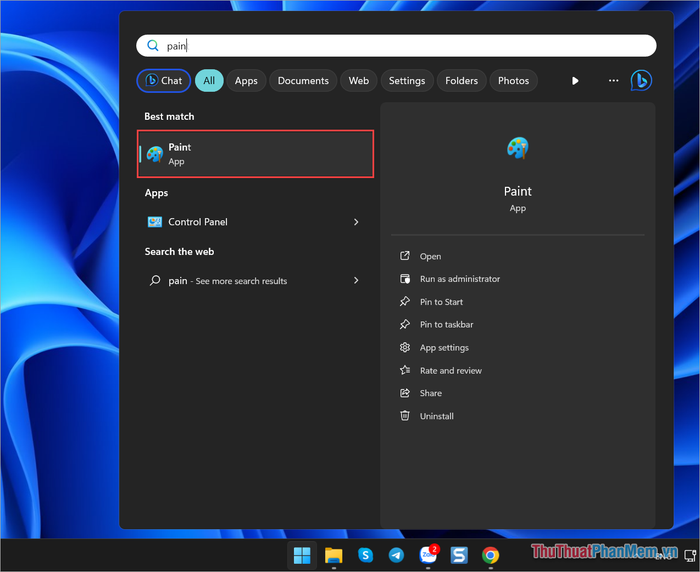The image size is (700, 572).
Task: Open File Explorer from the taskbar
Action: [333, 555]
